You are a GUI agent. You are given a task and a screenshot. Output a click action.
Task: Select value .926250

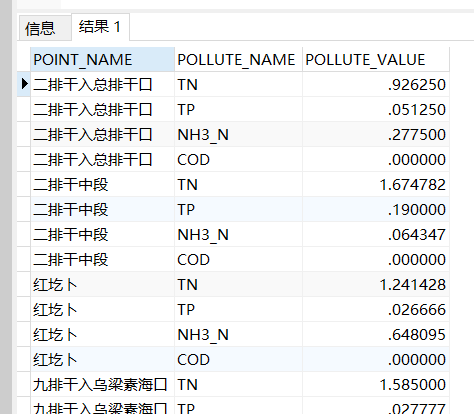point(376,85)
